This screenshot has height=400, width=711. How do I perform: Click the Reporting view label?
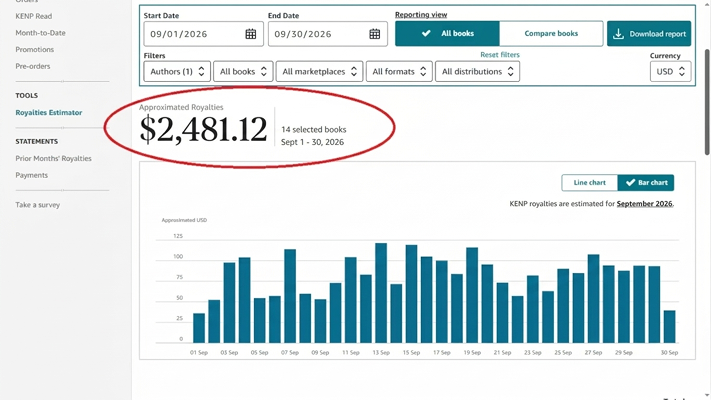[x=421, y=15]
